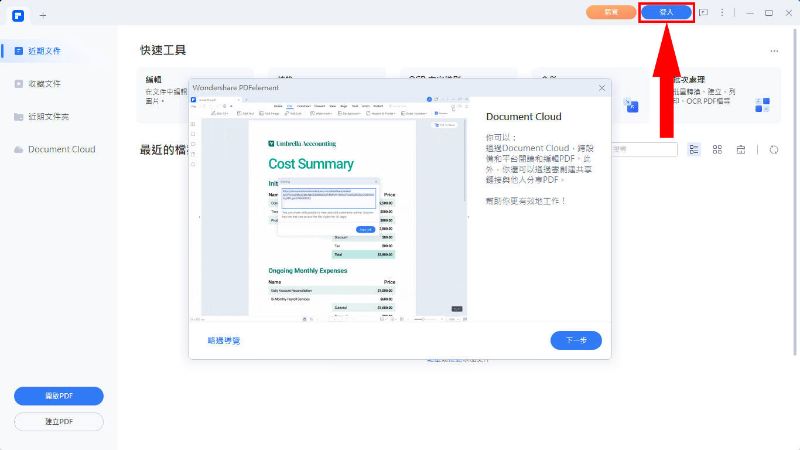This screenshot has height=450, width=800.
Task: Open the title bar vertical dots menu
Action: [x=722, y=12]
